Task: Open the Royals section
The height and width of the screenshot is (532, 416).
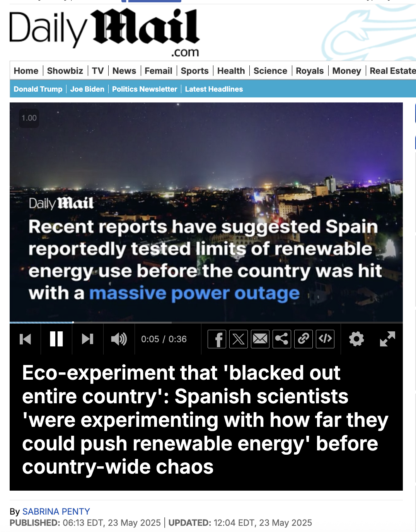Action: [310, 71]
